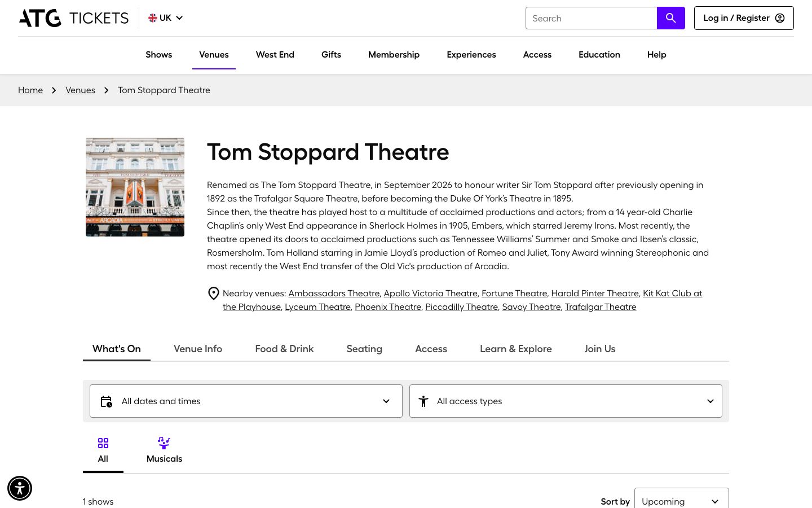
Task: Open the Education menu item
Action: pyautogui.click(x=599, y=55)
